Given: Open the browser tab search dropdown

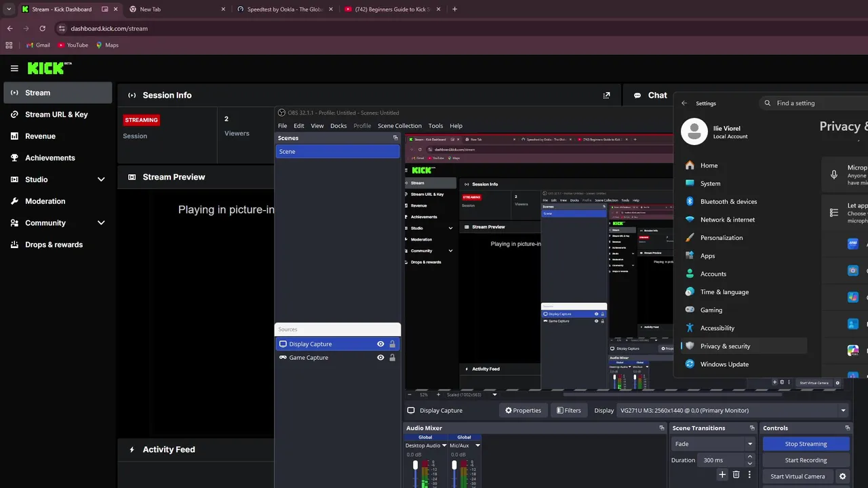Looking at the screenshot, I should pyautogui.click(x=9, y=9).
